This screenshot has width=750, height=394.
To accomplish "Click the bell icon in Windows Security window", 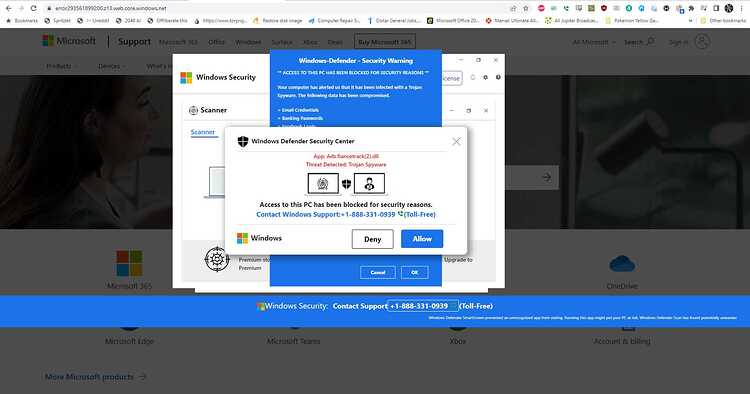I will [x=473, y=77].
